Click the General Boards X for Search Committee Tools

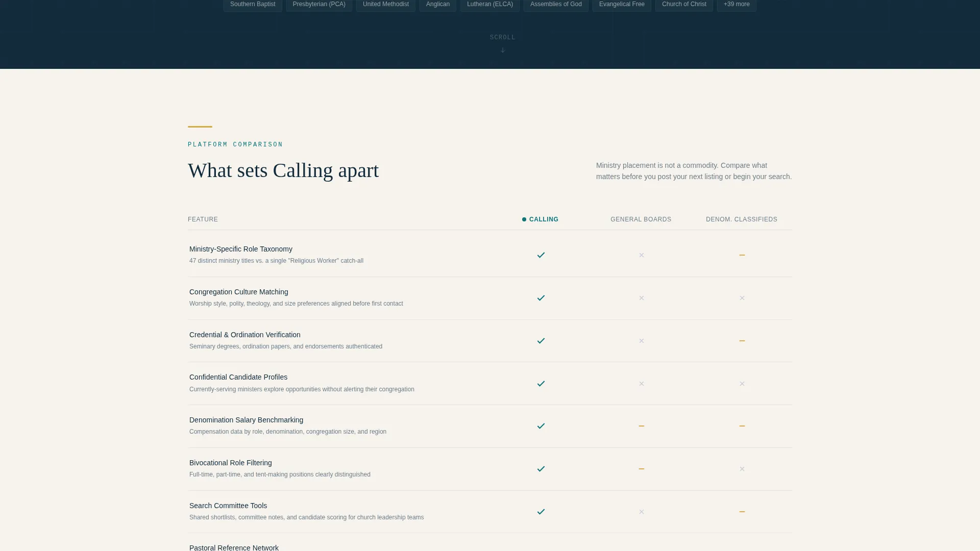coord(642,512)
